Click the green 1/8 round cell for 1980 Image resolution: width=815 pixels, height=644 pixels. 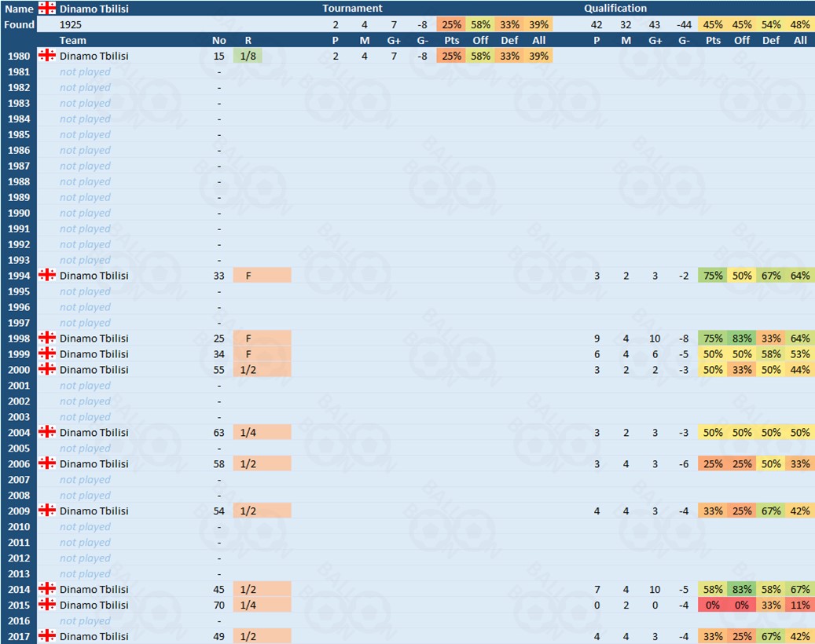tap(248, 56)
